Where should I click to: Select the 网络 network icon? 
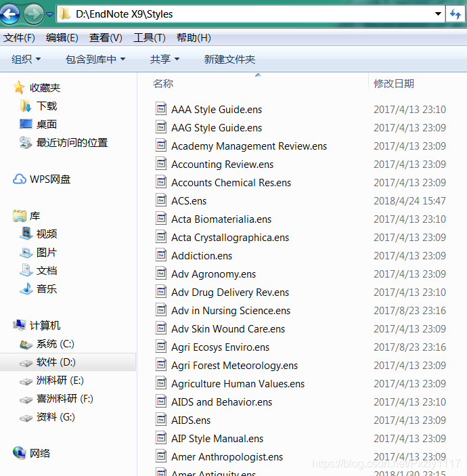[20, 453]
